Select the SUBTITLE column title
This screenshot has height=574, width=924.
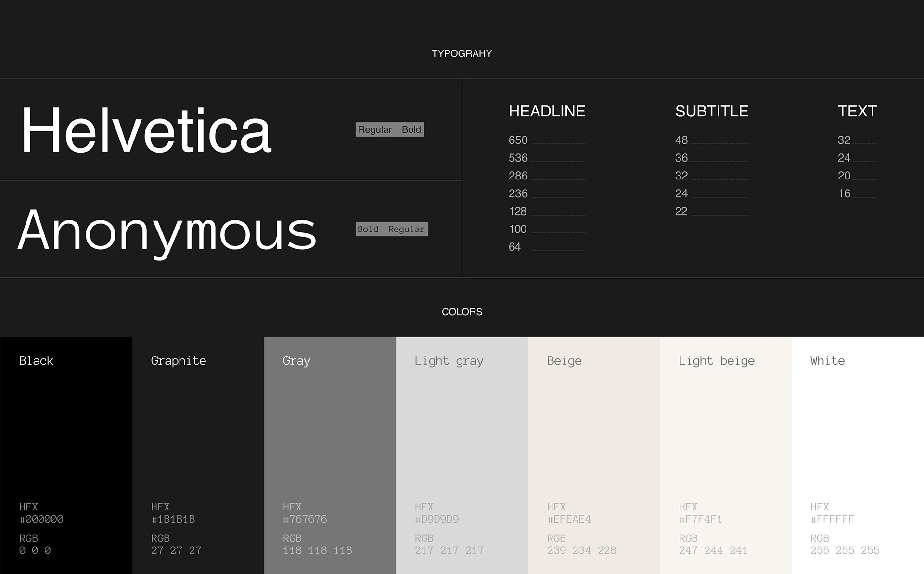pos(711,111)
